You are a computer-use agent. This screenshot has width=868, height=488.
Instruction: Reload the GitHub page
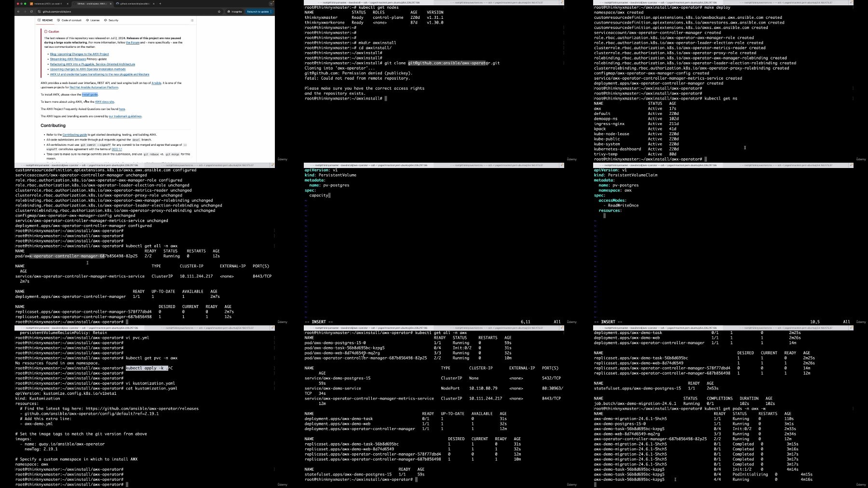[31, 12]
